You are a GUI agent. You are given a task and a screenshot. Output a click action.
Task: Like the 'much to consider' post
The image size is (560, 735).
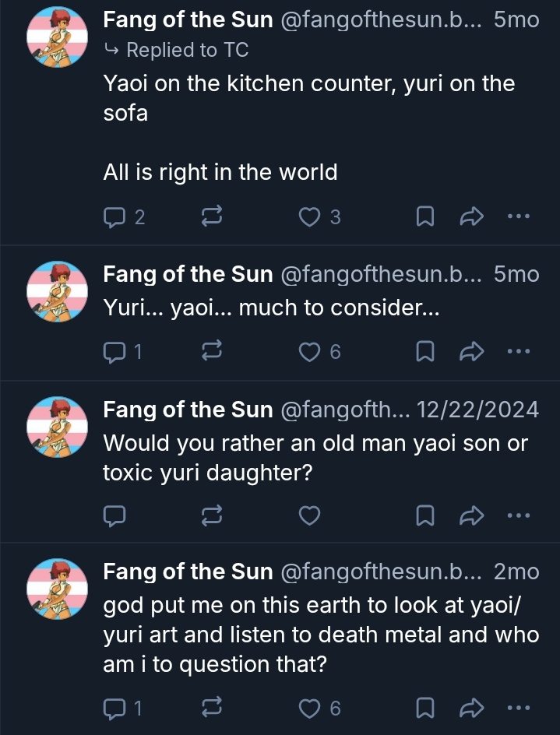point(310,352)
